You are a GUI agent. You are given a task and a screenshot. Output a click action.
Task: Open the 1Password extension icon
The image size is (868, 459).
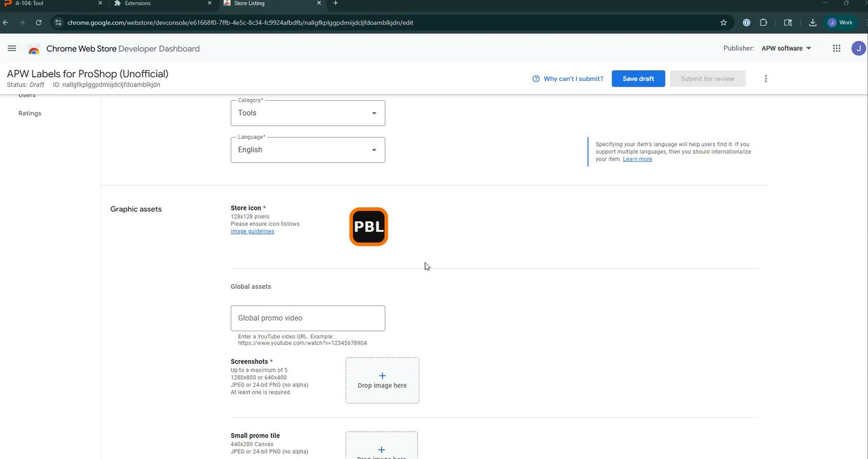coord(746,22)
